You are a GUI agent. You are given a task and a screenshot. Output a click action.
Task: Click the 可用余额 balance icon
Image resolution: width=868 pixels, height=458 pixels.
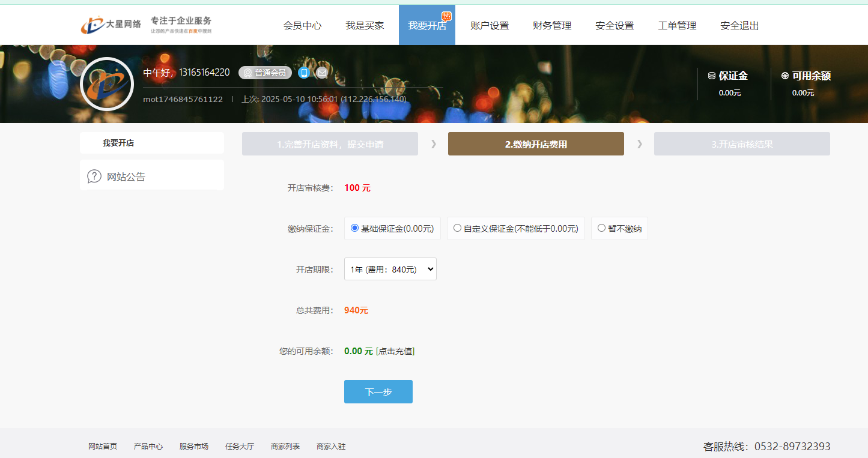(x=785, y=76)
